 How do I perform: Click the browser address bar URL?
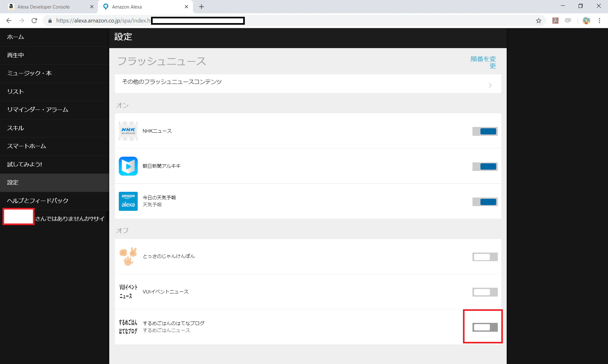point(103,21)
